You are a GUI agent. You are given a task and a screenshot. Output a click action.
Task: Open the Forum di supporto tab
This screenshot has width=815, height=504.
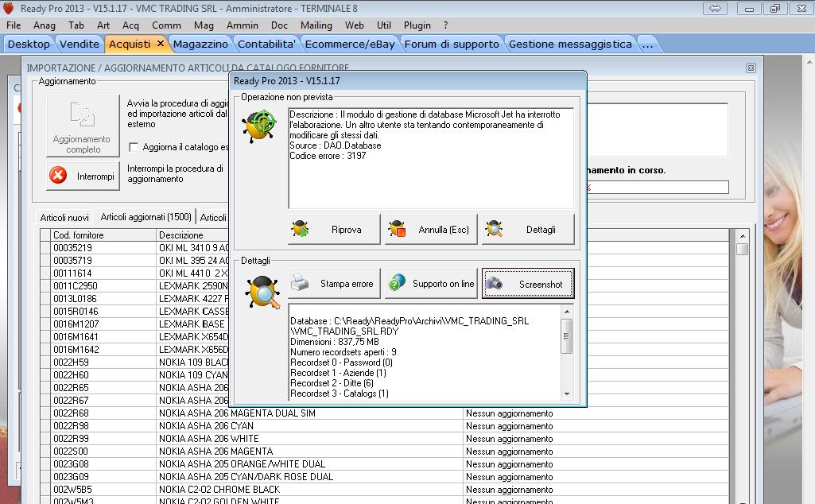pos(452,45)
